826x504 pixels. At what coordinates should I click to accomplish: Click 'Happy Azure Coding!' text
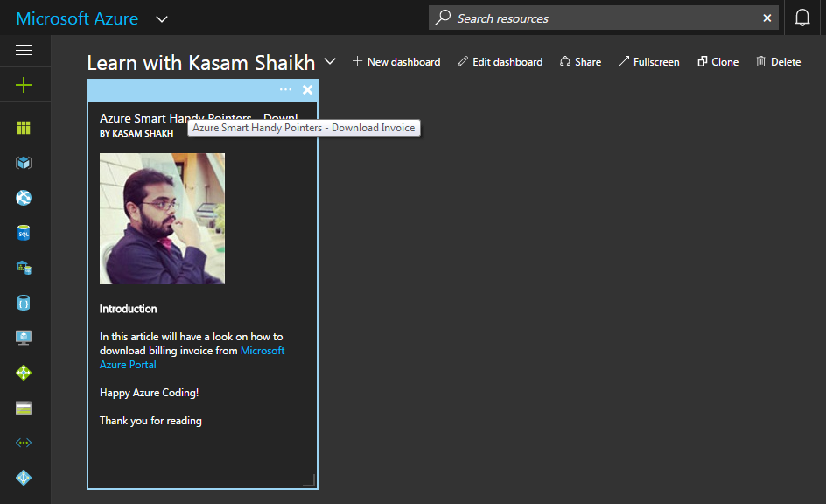point(149,393)
